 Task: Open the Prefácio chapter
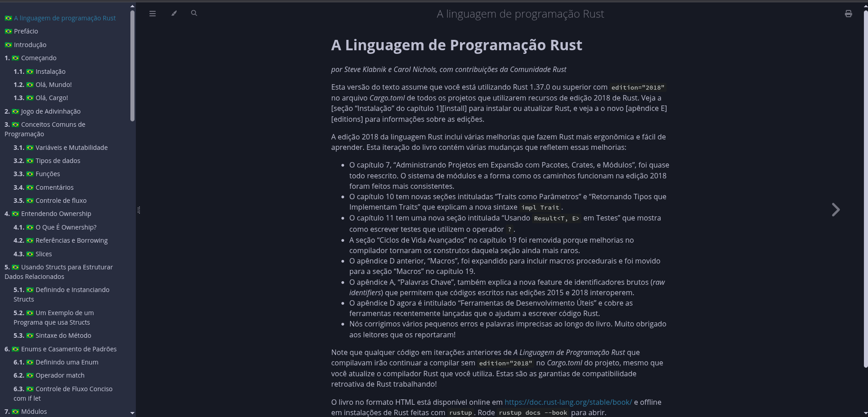(21, 31)
